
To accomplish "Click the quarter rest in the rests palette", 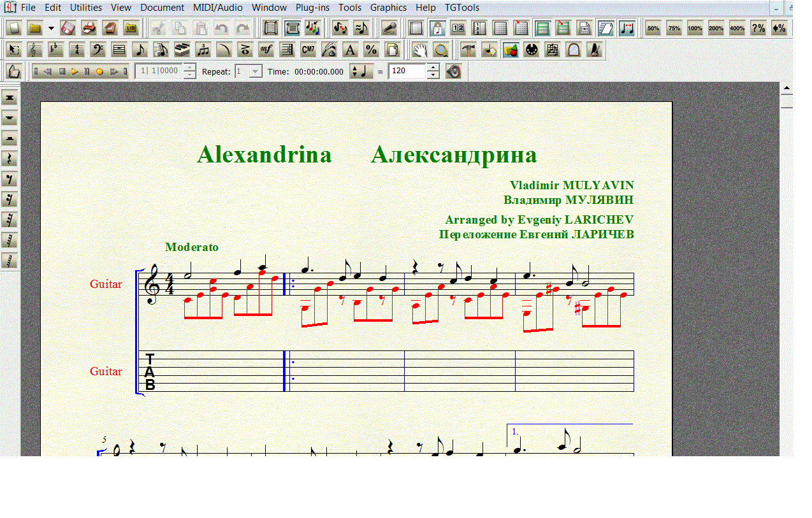I will [10, 159].
